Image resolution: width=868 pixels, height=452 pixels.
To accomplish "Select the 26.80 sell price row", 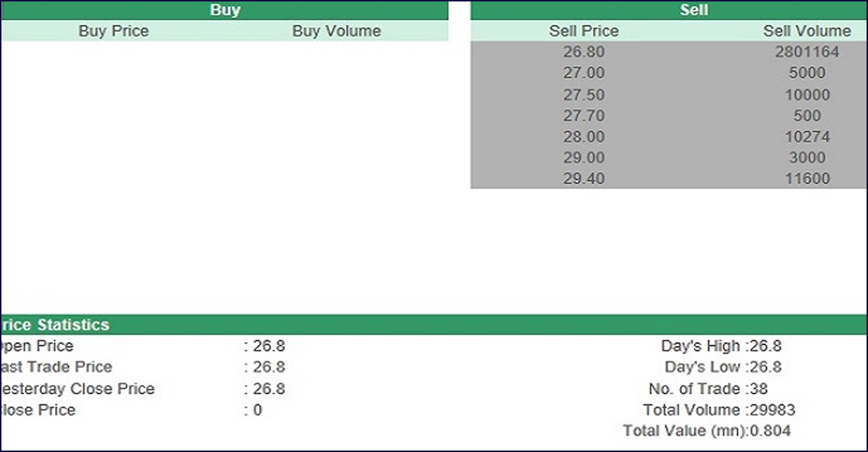I will (584, 52).
